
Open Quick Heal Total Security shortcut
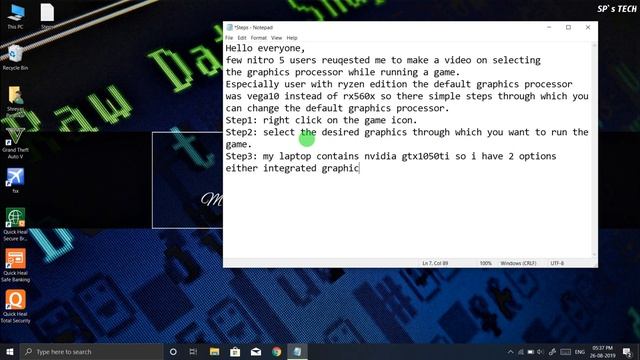click(x=16, y=307)
